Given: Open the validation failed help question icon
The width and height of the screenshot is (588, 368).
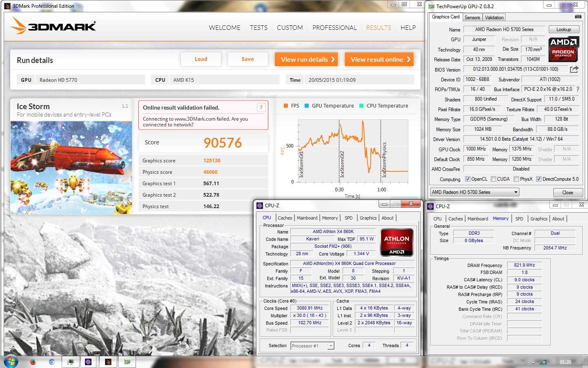Looking at the screenshot, I should [261, 108].
